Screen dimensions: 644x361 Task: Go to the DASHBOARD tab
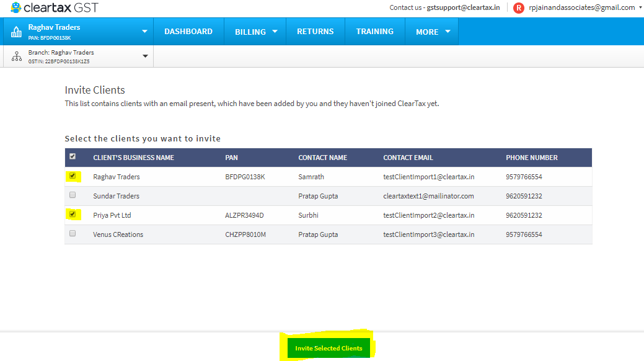tap(188, 31)
